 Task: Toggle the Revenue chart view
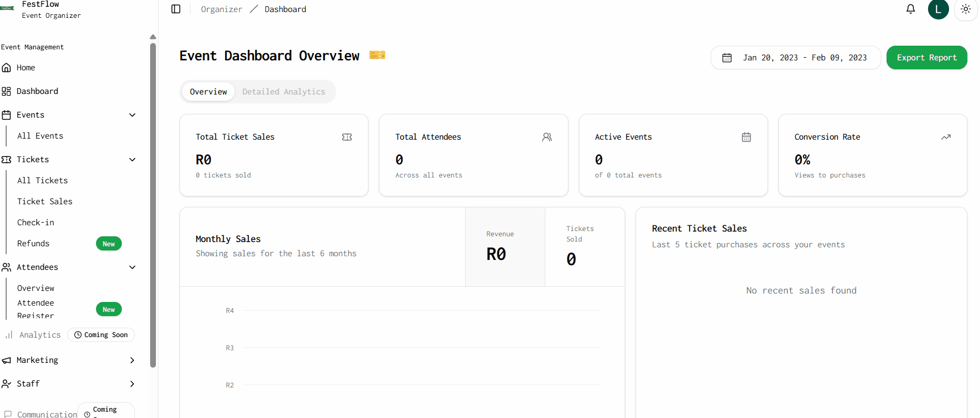tap(504, 247)
